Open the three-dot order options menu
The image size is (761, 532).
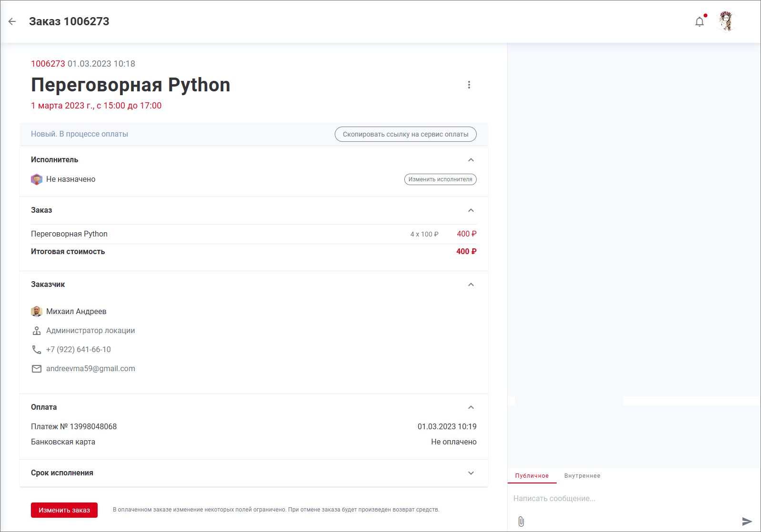point(469,85)
